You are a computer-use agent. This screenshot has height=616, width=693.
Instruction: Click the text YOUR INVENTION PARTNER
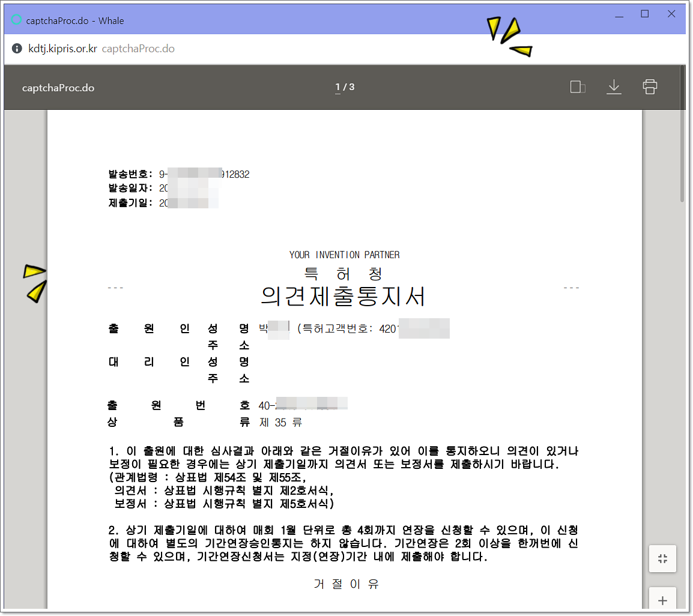click(344, 255)
